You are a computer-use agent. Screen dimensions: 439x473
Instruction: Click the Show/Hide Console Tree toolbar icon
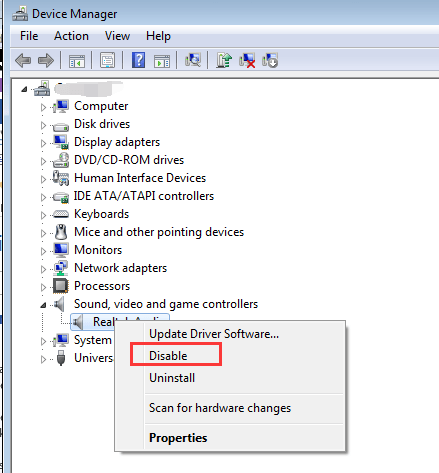pyautogui.click(x=76, y=61)
